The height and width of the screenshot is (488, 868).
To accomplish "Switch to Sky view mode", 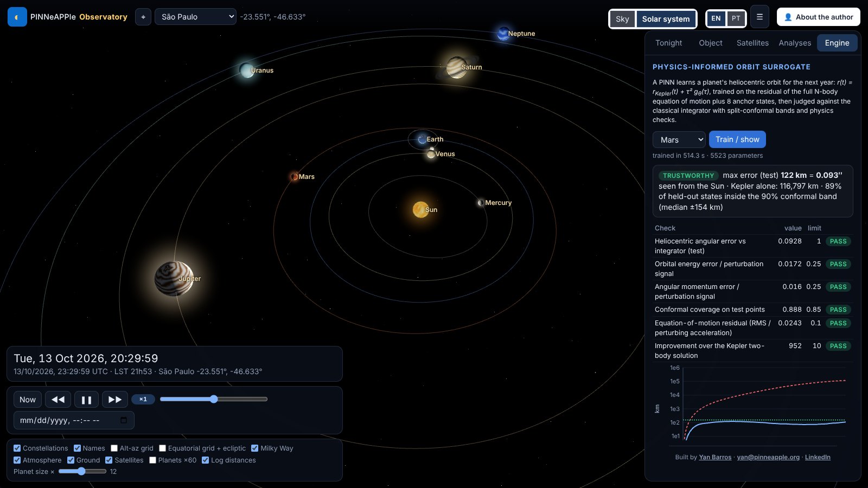I will click(x=622, y=19).
